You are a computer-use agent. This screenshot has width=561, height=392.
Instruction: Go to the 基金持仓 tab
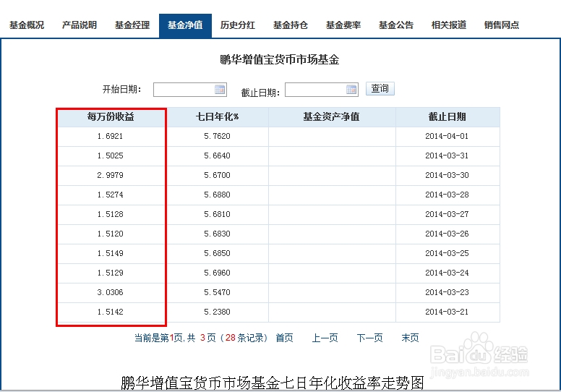[291, 25]
